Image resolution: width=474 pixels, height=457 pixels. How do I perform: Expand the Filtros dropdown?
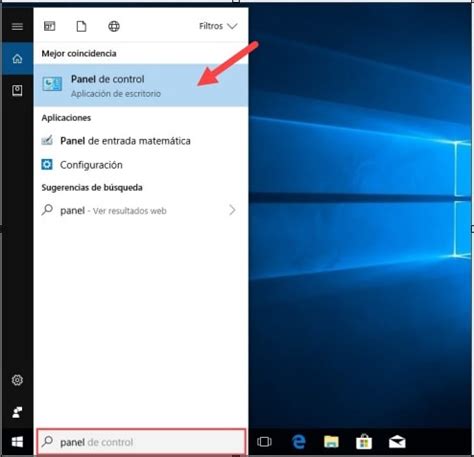[218, 26]
